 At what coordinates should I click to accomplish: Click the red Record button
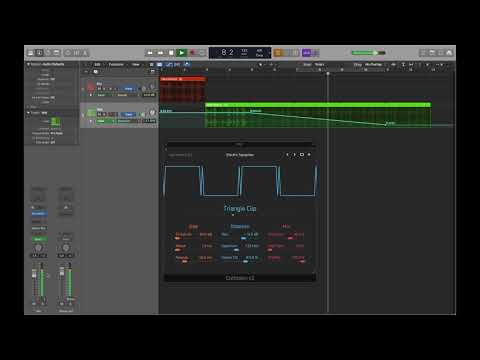192,53
